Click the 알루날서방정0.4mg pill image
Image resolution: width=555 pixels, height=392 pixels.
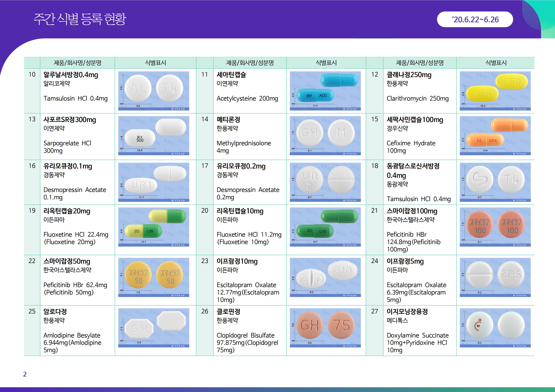click(x=153, y=91)
